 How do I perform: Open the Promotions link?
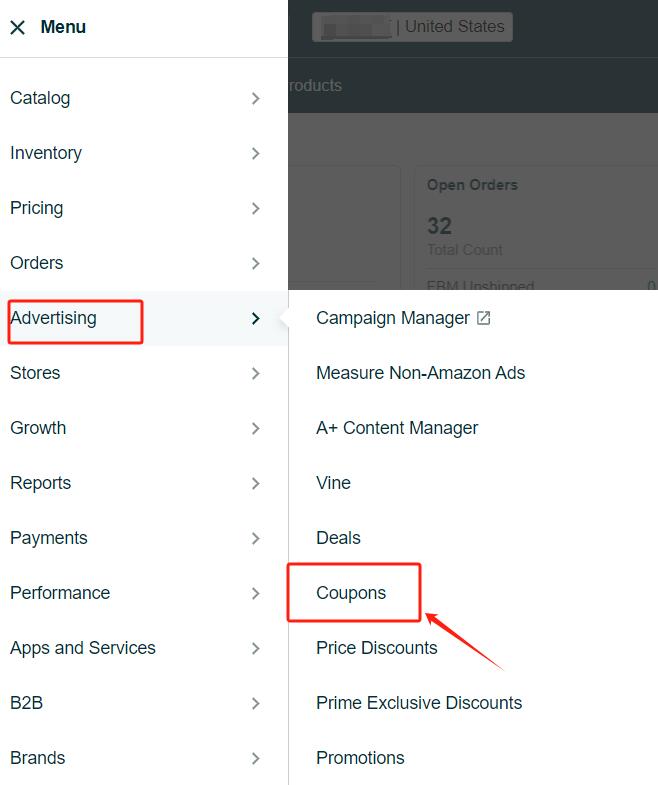point(360,758)
